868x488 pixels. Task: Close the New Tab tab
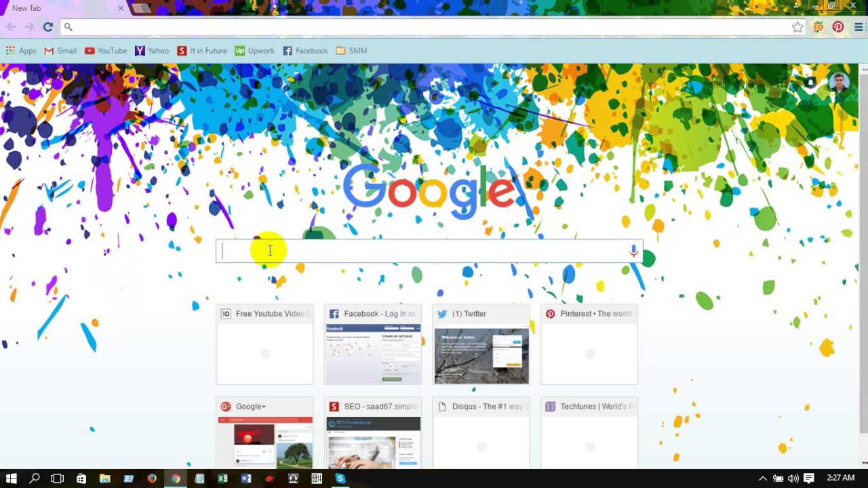(121, 8)
